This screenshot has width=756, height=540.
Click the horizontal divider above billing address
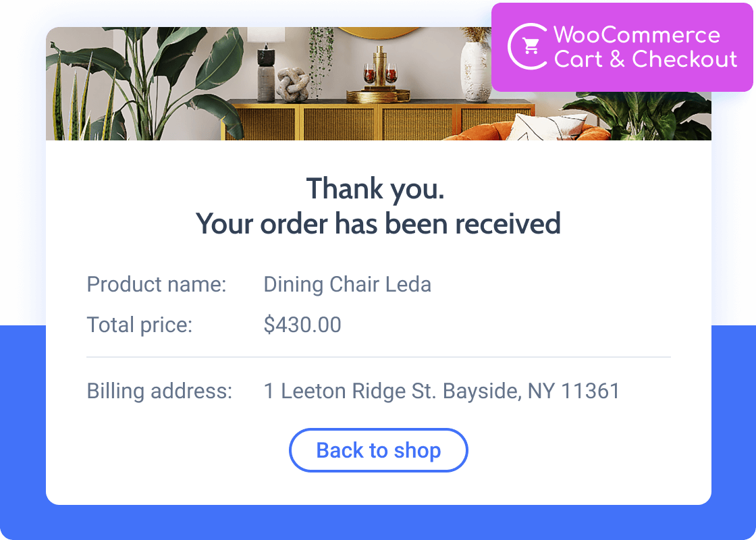click(378, 356)
